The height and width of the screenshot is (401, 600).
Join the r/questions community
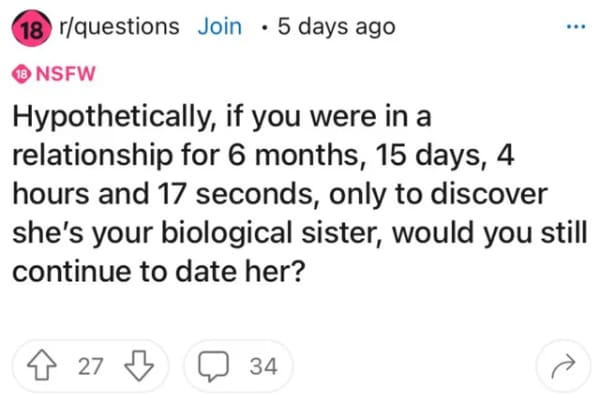(x=219, y=27)
